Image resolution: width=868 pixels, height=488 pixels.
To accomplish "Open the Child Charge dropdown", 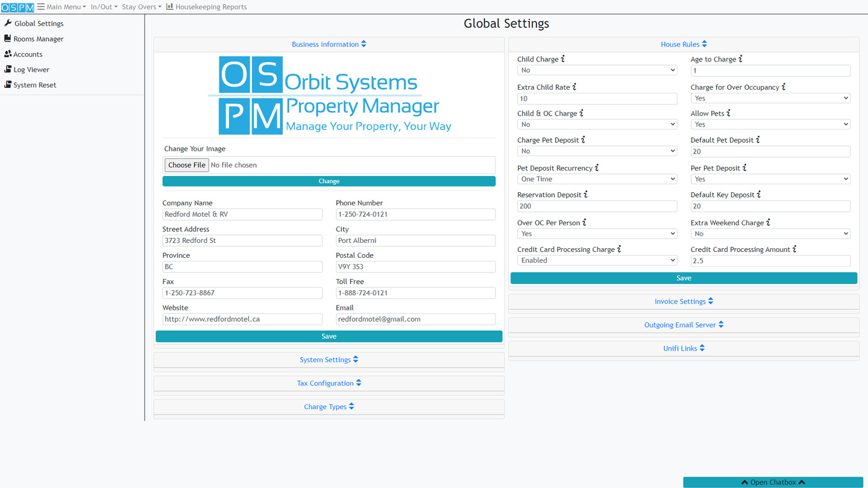I will 597,70.
